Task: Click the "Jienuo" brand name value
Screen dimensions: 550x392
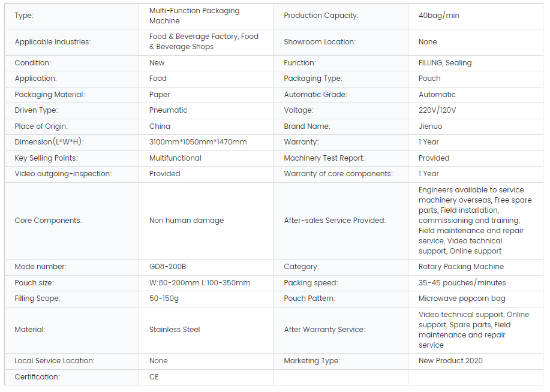Action: tap(431, 126)
